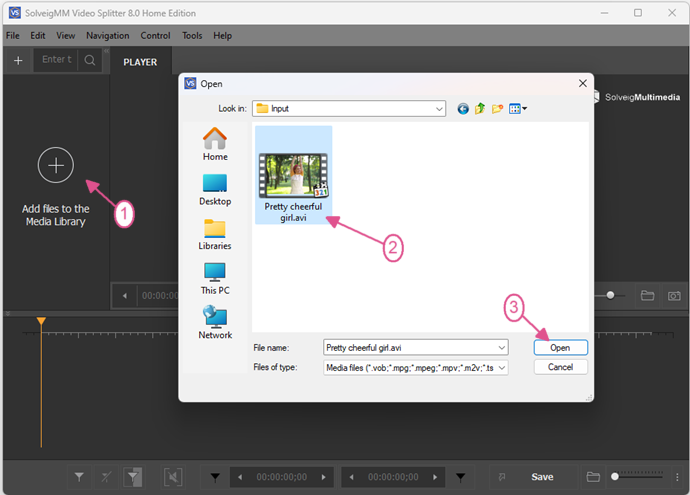Click the media library search field
Image resolution: width=690 pixels, height=495 pixels.
tap(56, 59)
